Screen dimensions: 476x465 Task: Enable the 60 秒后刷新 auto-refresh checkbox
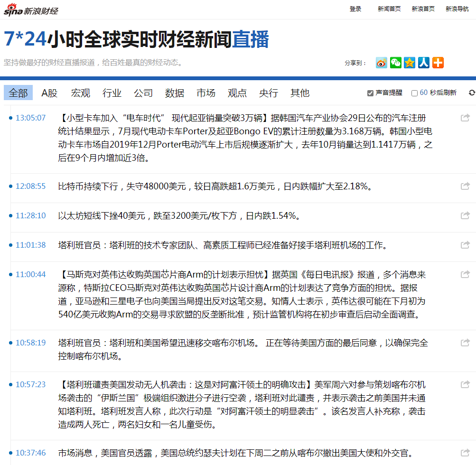(x=414, y=93)
